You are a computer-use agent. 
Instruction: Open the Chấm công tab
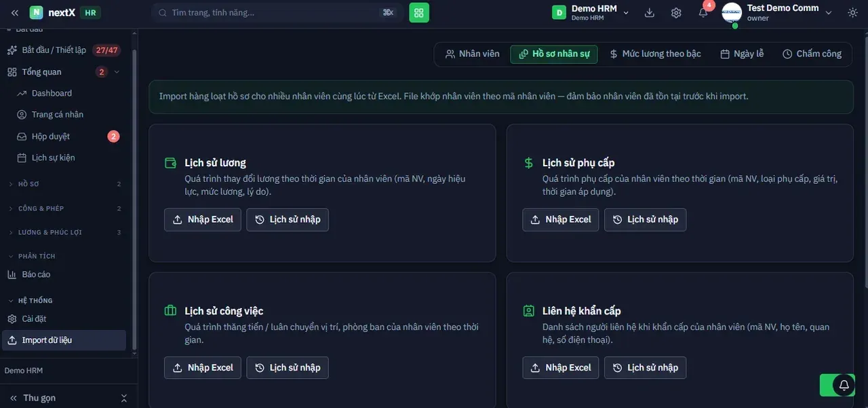(x=812, y=54)
